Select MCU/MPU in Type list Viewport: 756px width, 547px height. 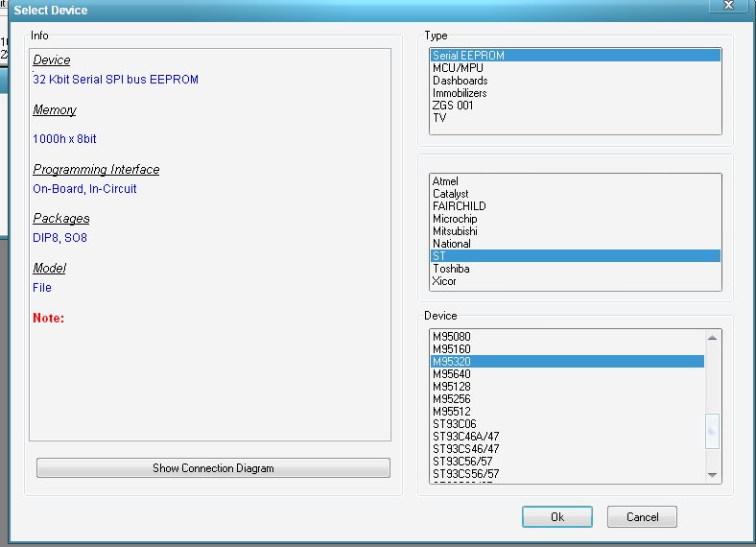tap(576, 68)
